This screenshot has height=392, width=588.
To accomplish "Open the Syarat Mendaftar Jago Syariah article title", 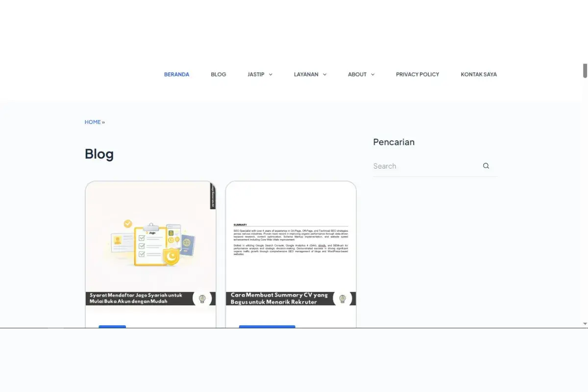I will (x=136, y=298).
